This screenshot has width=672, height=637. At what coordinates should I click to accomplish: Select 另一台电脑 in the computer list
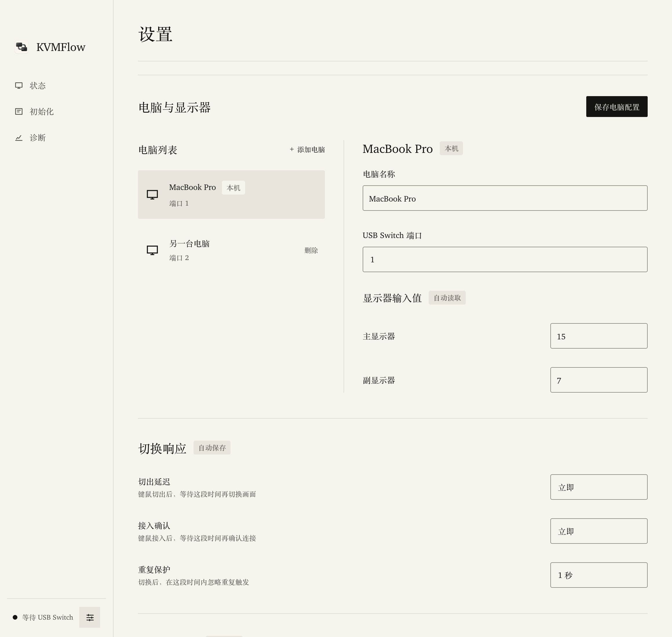coord(231,250)
